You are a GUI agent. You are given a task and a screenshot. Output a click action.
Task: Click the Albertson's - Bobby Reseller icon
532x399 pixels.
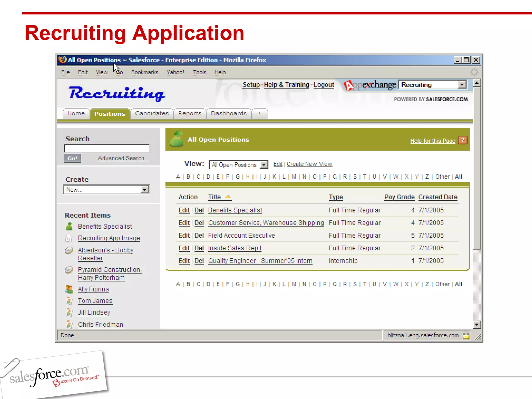69,250
